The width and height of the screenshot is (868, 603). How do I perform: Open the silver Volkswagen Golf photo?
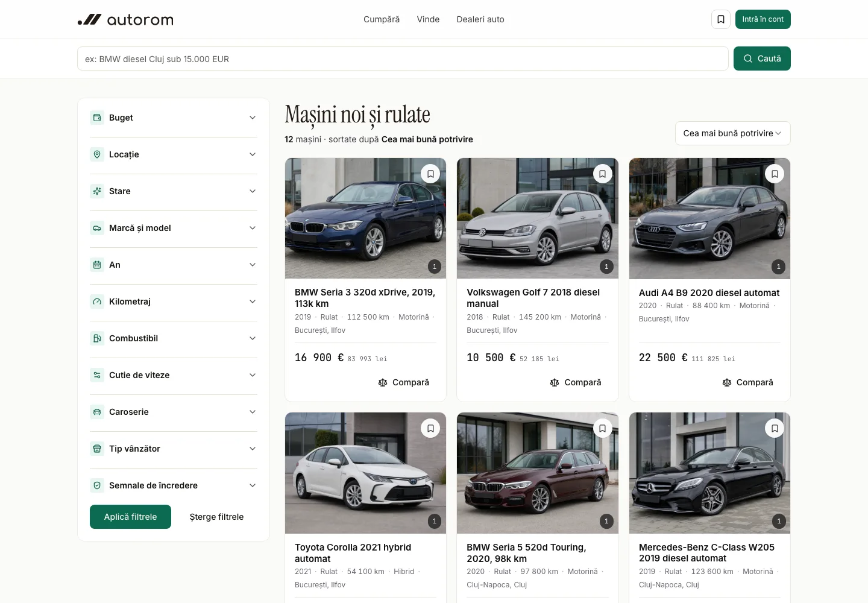[x=538, y=218]
